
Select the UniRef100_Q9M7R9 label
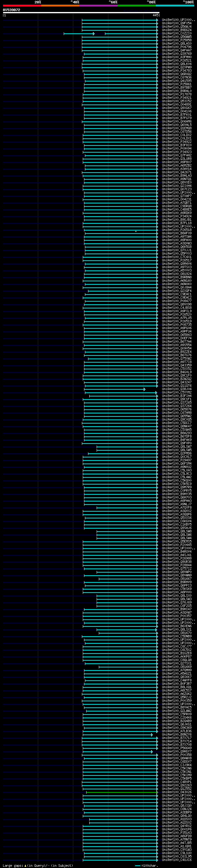point(176,487)
